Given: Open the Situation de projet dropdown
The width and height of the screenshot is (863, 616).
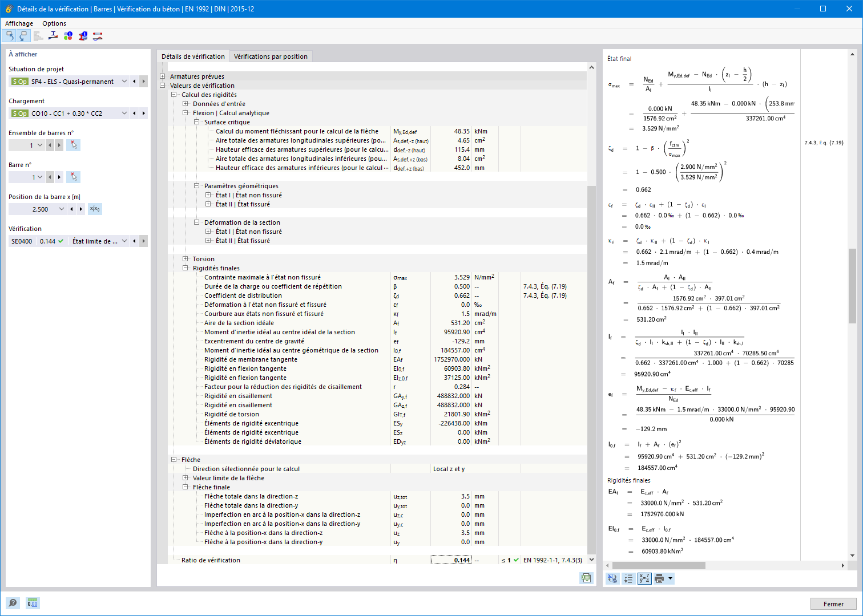Looking at the screenshot, I should [x=124, y=82].
